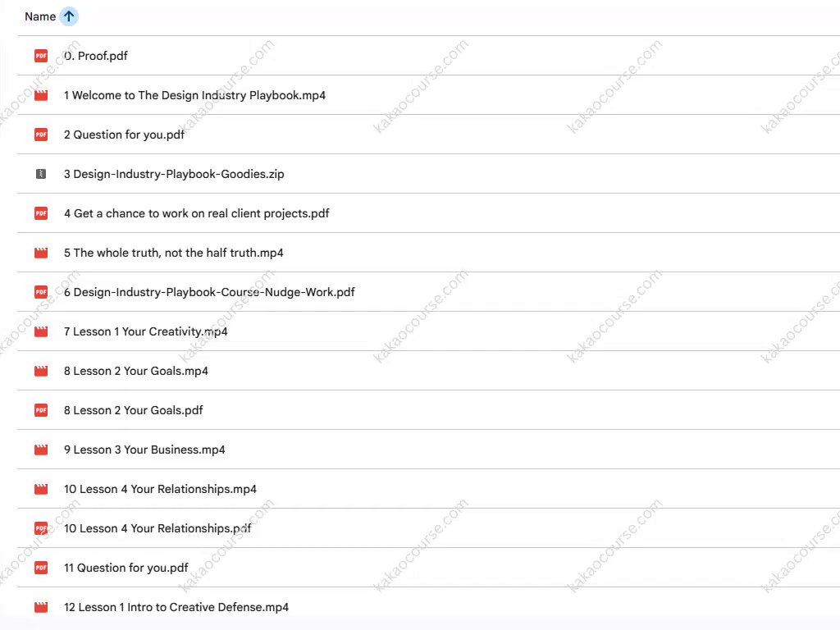Click the Name column header

click(40, 16)
